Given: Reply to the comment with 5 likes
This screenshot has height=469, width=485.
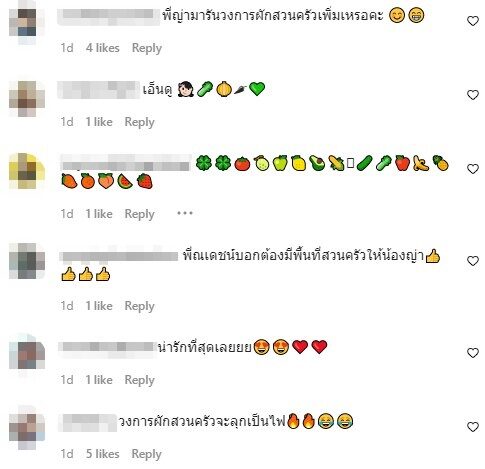Looking at the screenshot, I should (x=147, y=454).
